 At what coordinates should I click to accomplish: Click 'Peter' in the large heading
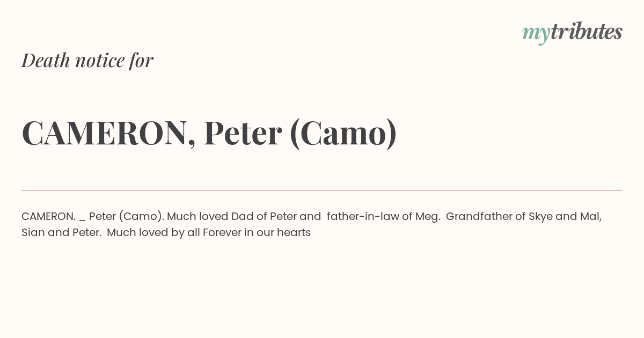(243, 133)
